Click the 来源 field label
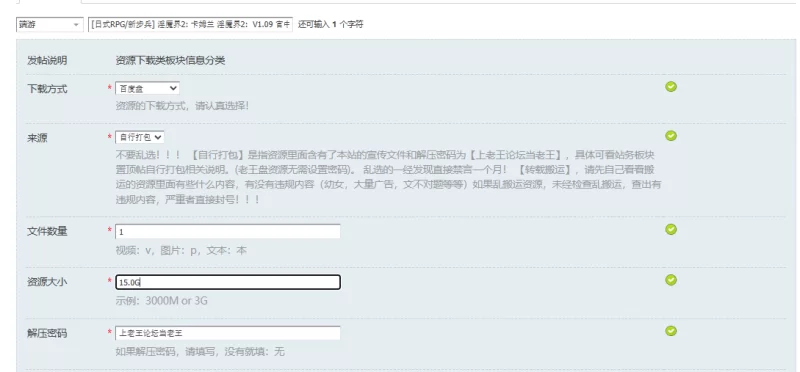Screen dimensions: 800x372 click(37, 138)
